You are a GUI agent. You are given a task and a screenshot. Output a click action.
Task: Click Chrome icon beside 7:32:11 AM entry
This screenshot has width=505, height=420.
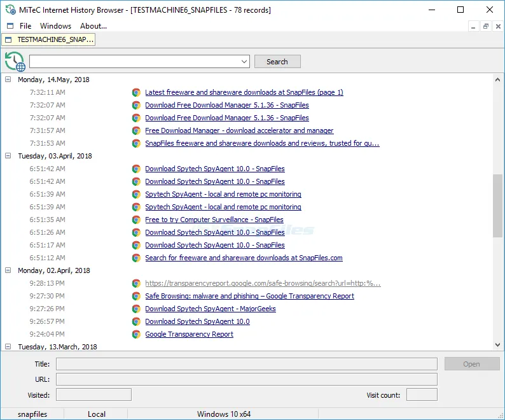click(x=136, y=92)
